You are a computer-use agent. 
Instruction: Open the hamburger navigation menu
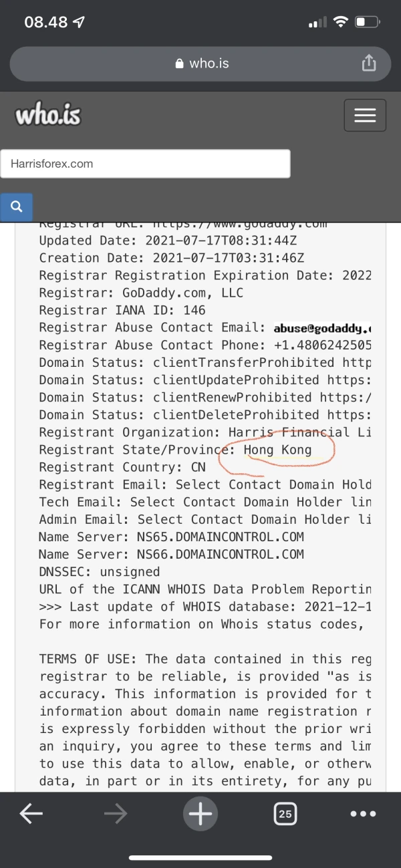[365, 116]
